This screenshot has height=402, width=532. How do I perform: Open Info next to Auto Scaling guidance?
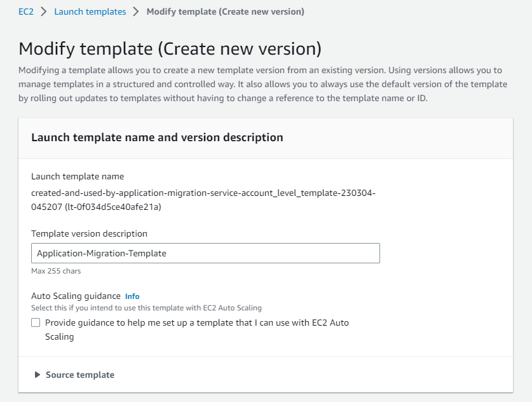click(x=132, y=296)
